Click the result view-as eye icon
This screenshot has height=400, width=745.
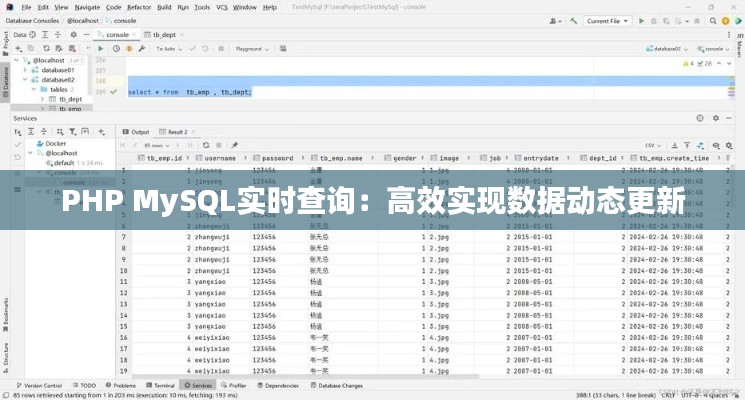(716, 145)
